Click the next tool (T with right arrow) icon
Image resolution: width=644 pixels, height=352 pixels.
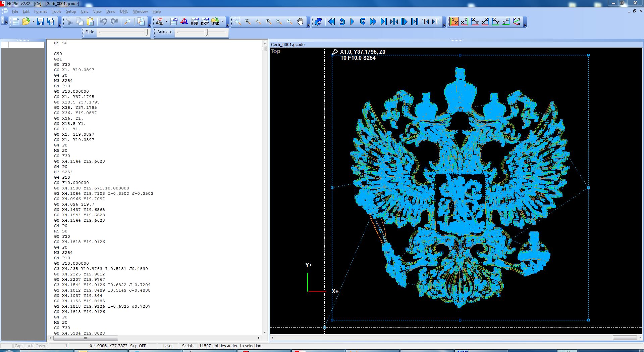[x=436, y=22]
